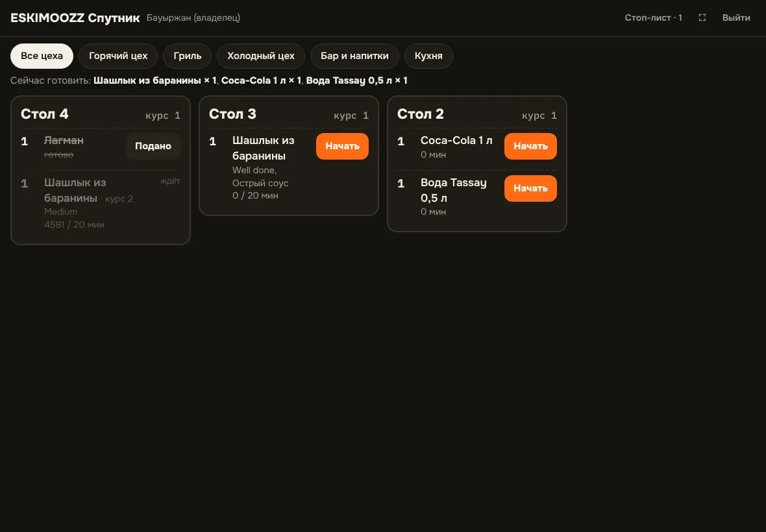
Task: Click the 'Бауыржан (владелец)' user label
Action: [x=193, y=18]
